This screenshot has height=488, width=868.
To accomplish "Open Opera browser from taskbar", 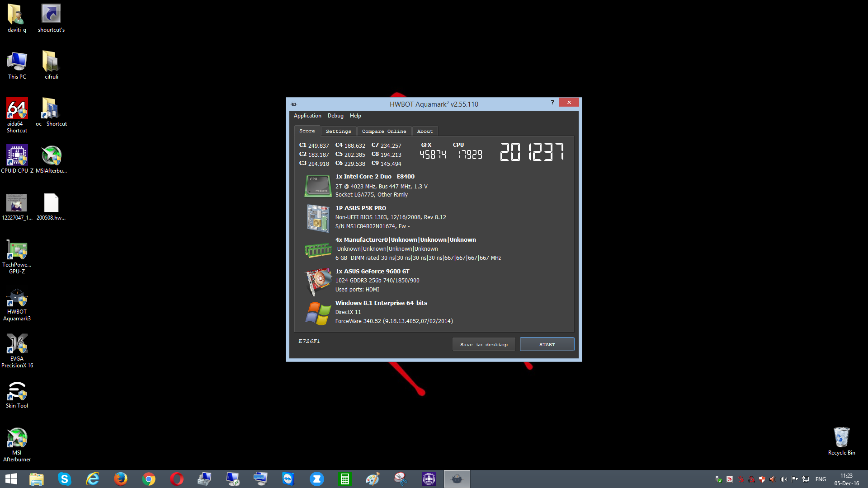I will 177,479.
